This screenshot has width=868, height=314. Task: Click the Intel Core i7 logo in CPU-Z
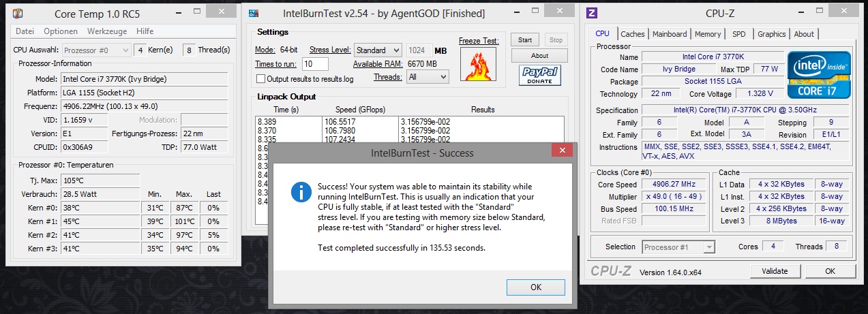819,76
